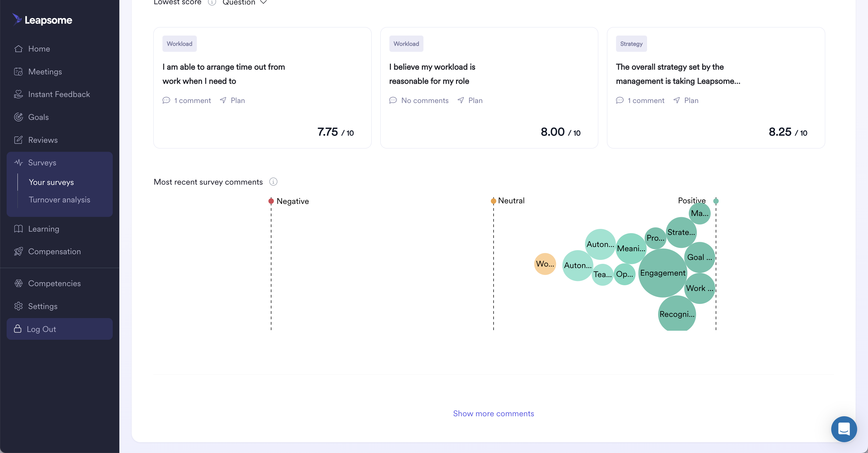The image size is (868, 453).
Task: Click the Strategy tag
Action: 631,44
